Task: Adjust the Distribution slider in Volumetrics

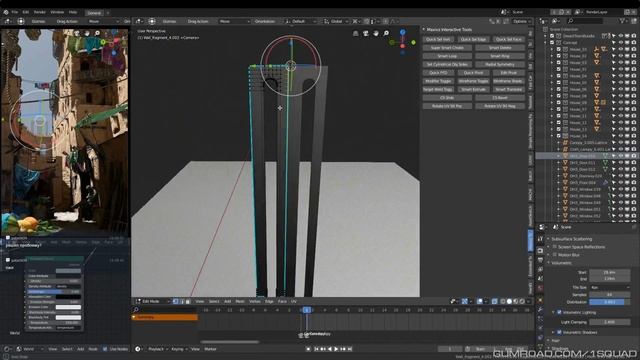Action: pyautogui.click(x=609, y=302)
